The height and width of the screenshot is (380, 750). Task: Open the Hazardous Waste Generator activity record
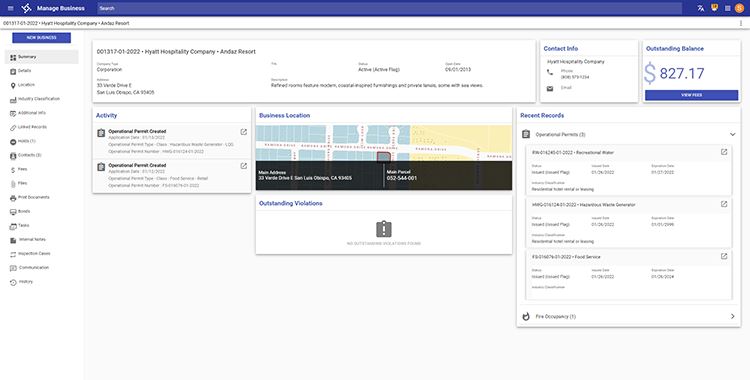tap(243, 132)
